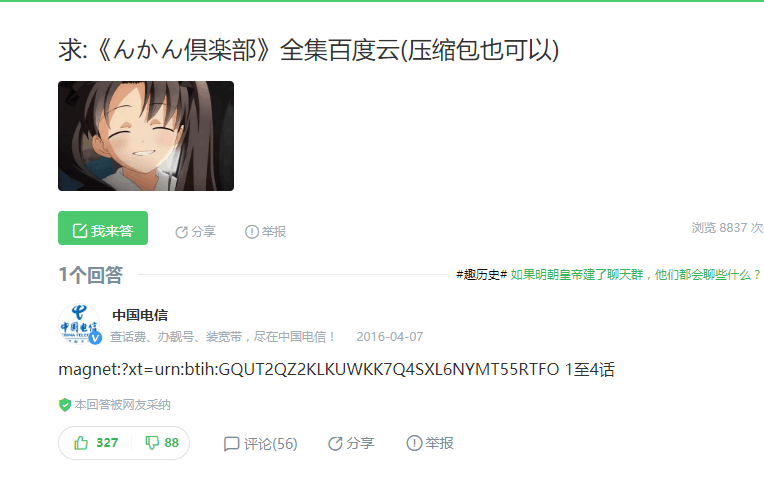Screen dimensions: 764x482
Task: Click the #趣历史# topic tag
Action: pos(481,275)
